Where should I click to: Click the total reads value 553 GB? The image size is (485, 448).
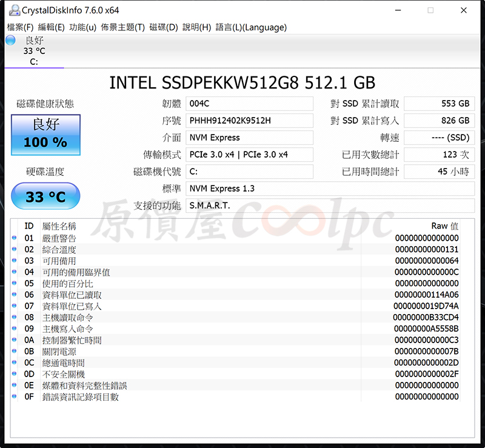click(439, 104)
